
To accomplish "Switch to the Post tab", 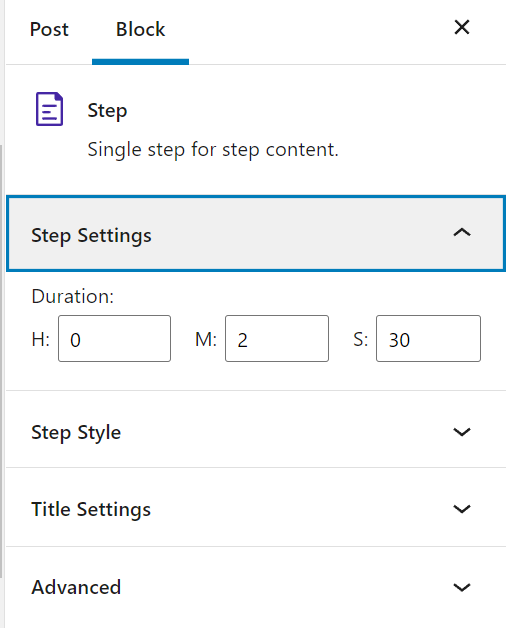I will point(49,30).
